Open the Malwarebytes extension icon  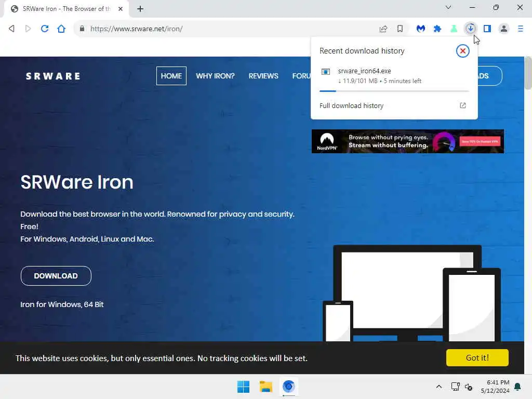click(x=421, y=29)
